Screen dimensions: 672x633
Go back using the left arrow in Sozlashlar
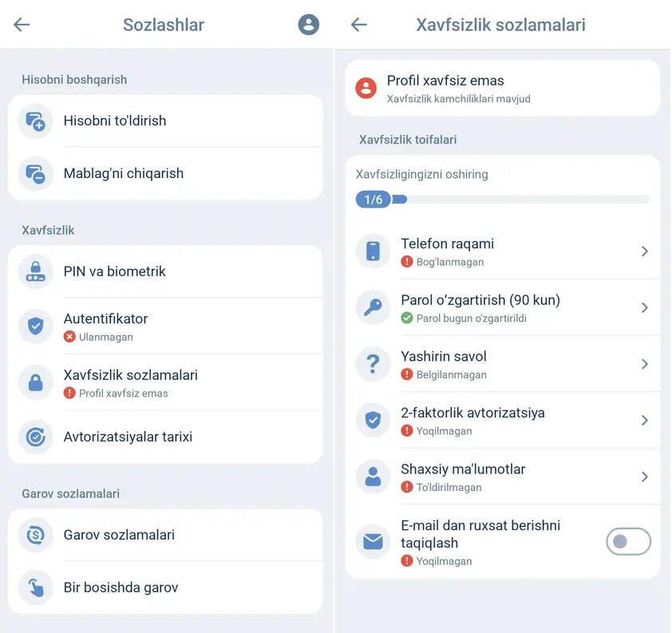click(22, 25)
